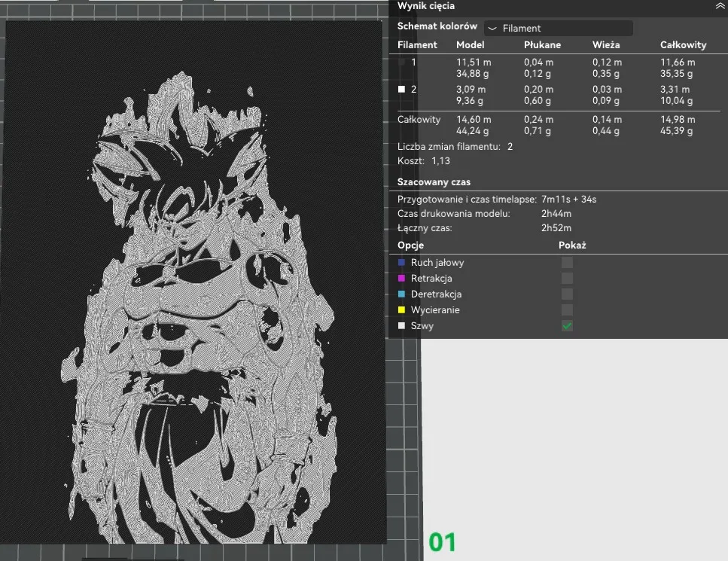Click the Filament column header
This screenshot has width=728, height=561.
417,45
